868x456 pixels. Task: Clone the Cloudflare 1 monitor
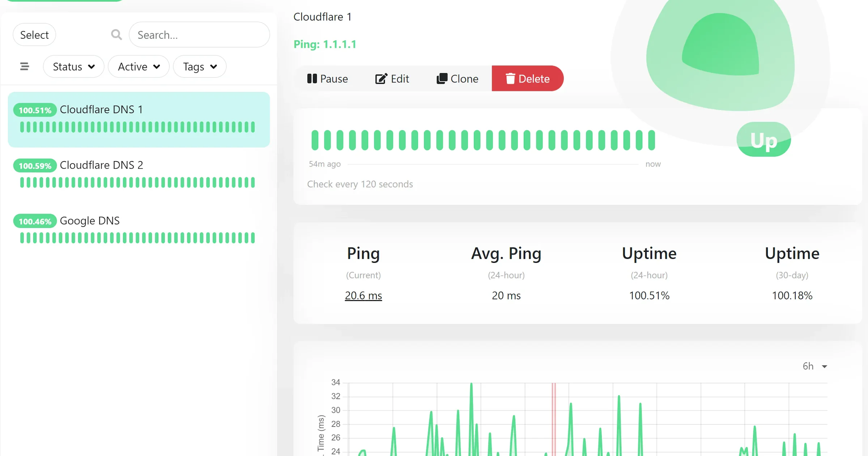(x=458, y=79)
